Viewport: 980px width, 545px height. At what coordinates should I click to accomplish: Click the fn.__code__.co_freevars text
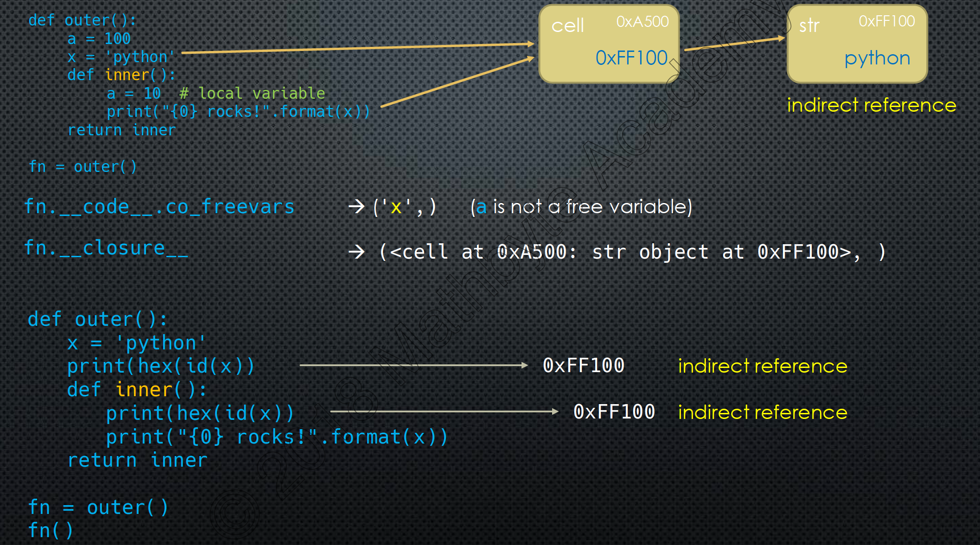[x=159, y=207]
